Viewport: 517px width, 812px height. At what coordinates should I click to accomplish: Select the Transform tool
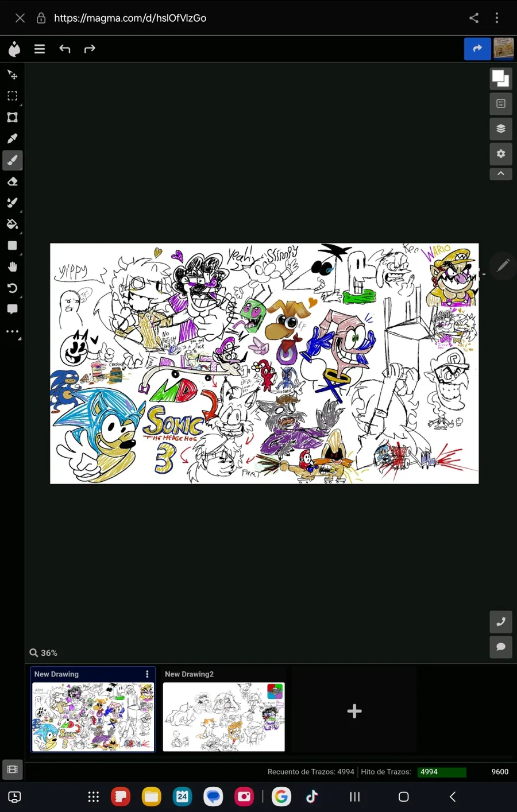click(12, 117)
